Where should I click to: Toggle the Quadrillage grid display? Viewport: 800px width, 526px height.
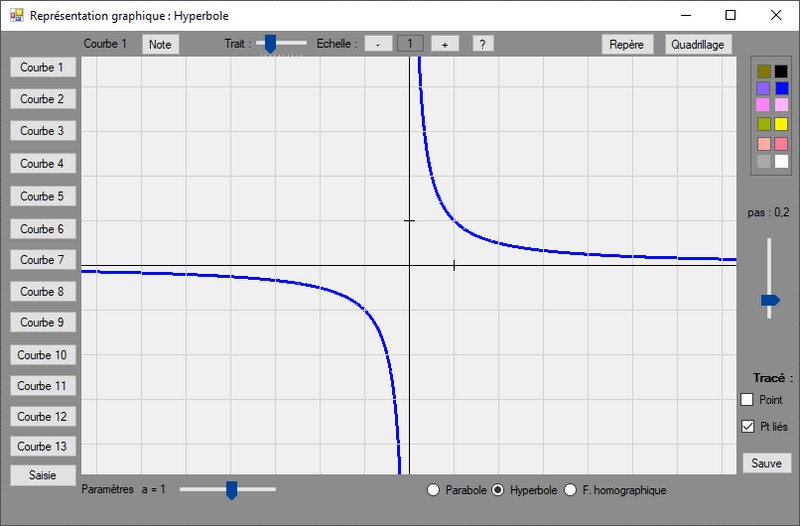[x=701, y=44]
